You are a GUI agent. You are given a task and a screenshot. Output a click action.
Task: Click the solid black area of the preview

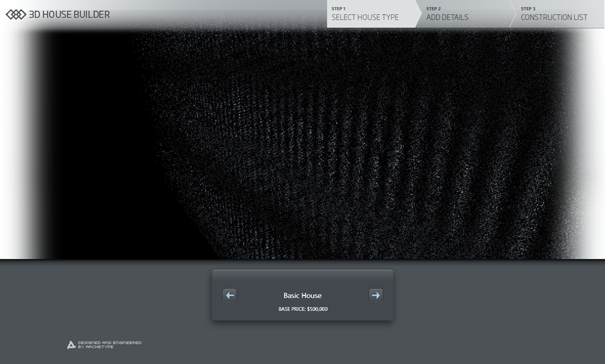click(83, 148)
